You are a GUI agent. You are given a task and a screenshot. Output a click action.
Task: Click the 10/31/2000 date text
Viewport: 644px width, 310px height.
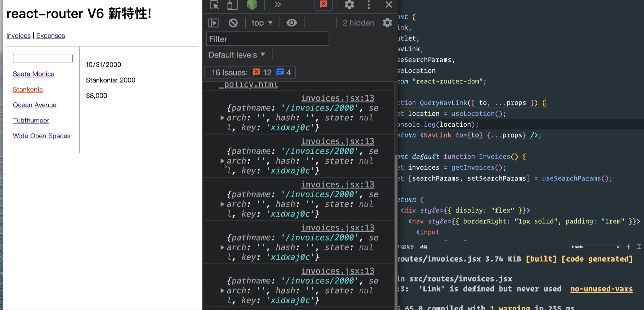coord(104,65)
